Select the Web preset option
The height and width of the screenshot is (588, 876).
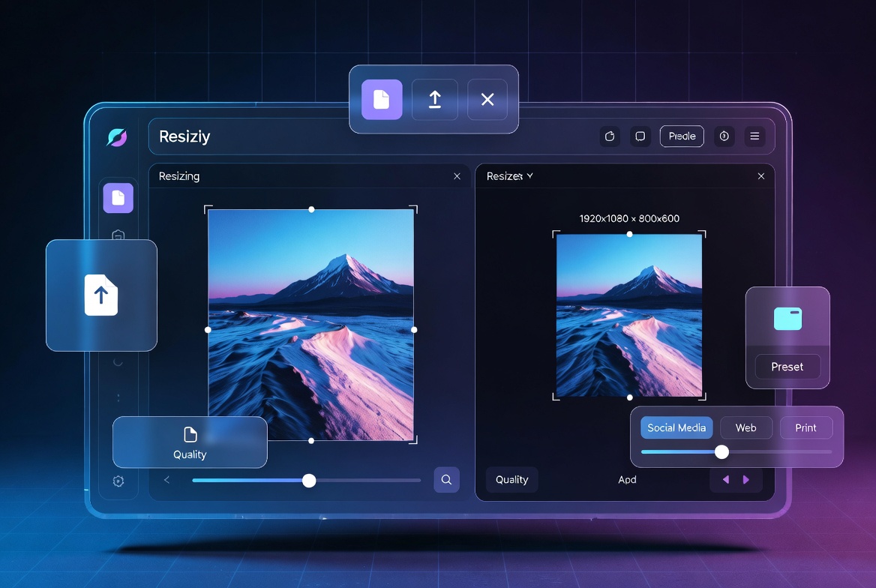745,427
